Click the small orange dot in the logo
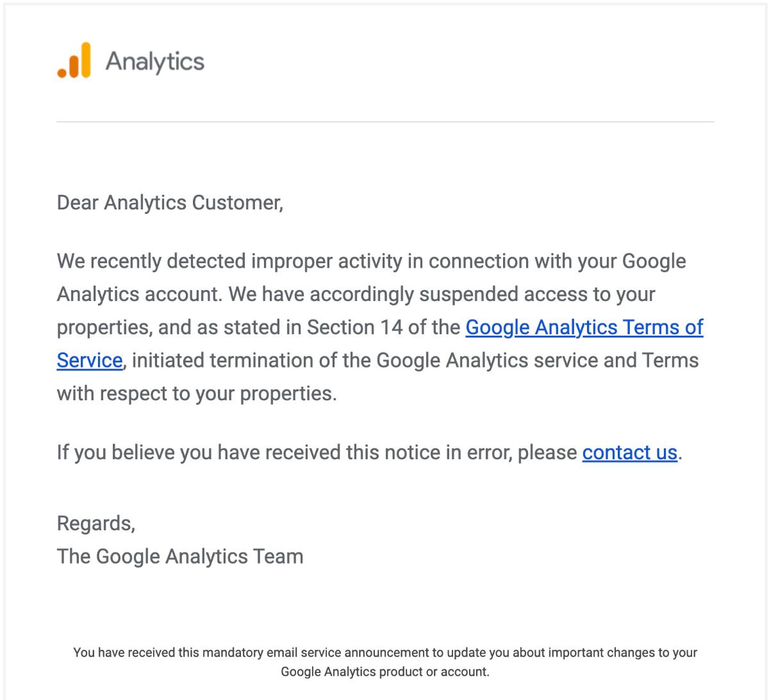This screenshot has height=700, width=769. click(62, 72)
